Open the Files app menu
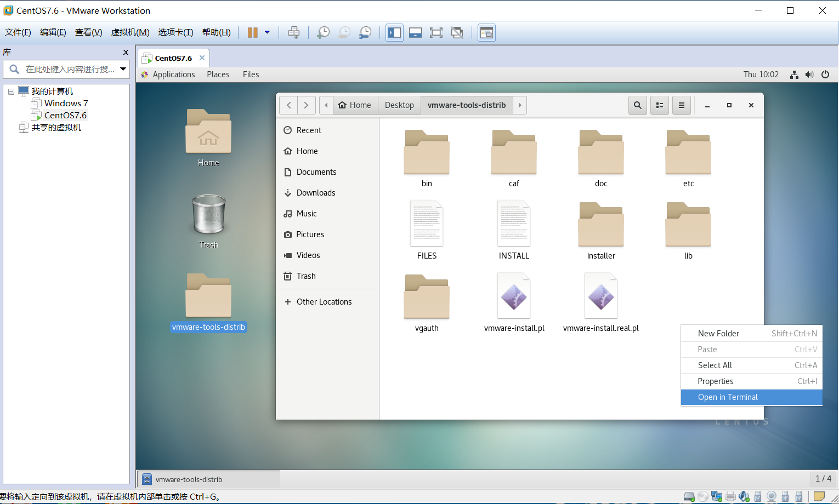Image resolution: width=839 pixels, height=504 pixels. click(x=251, y=75)
